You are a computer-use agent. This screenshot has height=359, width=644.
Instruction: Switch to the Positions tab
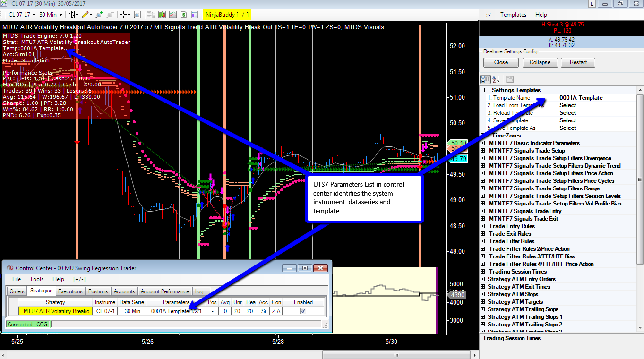tap(98, 291)
